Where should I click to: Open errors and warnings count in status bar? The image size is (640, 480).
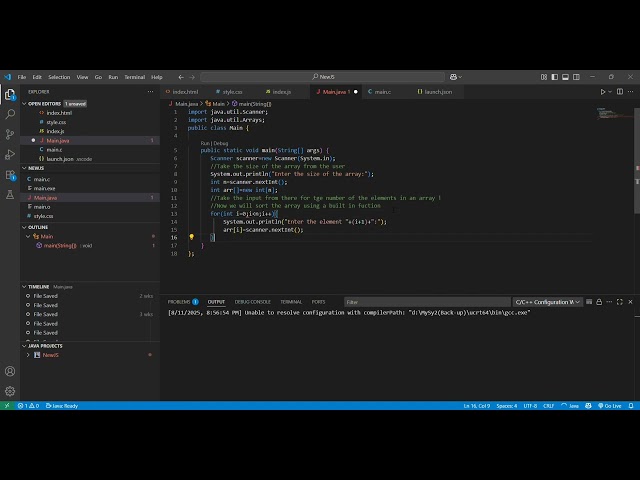(28, 406)
